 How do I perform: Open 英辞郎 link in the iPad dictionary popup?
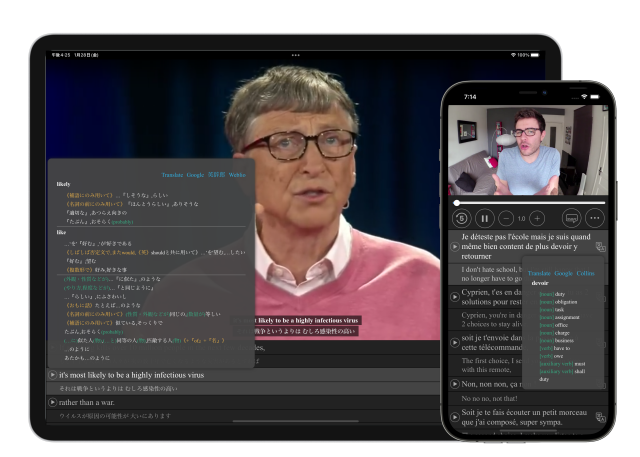[x=216, y=175]
